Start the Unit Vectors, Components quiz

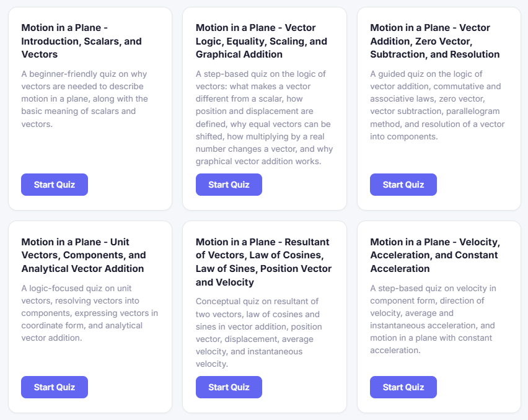click(x=55, y=387)
